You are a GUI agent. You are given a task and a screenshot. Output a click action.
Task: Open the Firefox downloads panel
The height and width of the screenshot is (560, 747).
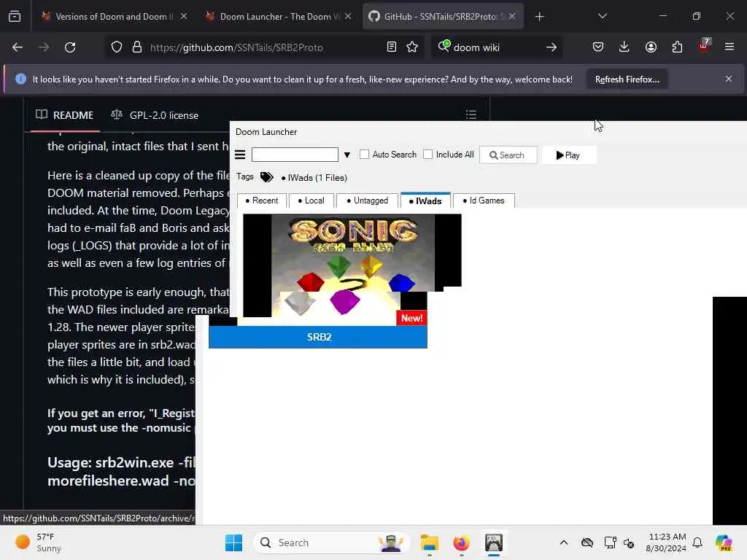pos(624,47)
